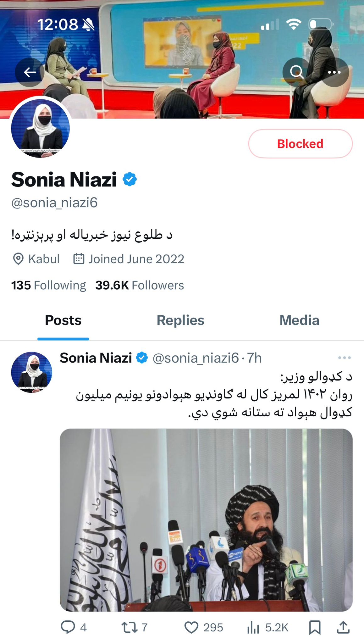The height and width of the screenshot is (644, 364).
Task: Tap Blocked to unblock this account
Action: click(300, 144)
